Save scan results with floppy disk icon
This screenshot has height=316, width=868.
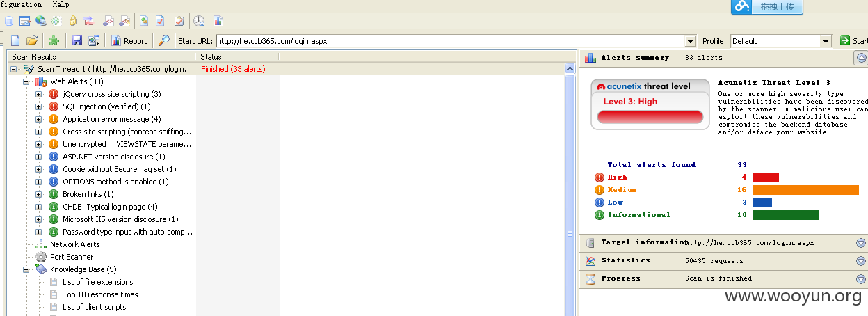click(77, 41)
